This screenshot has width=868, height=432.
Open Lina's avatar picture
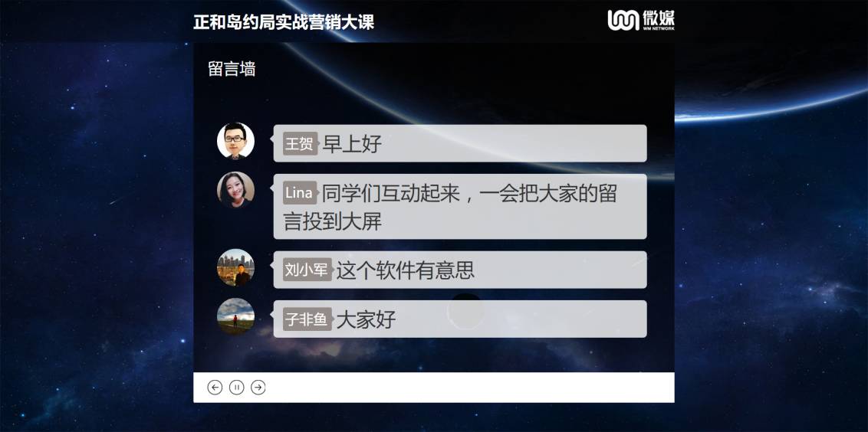[x=236, y=190]
